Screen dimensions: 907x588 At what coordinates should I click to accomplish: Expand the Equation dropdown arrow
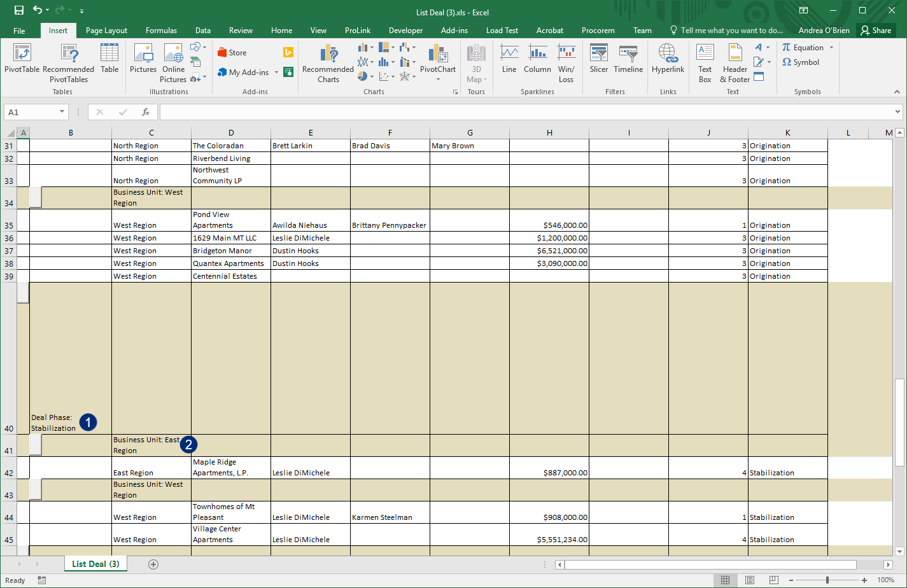coord(831,48)
